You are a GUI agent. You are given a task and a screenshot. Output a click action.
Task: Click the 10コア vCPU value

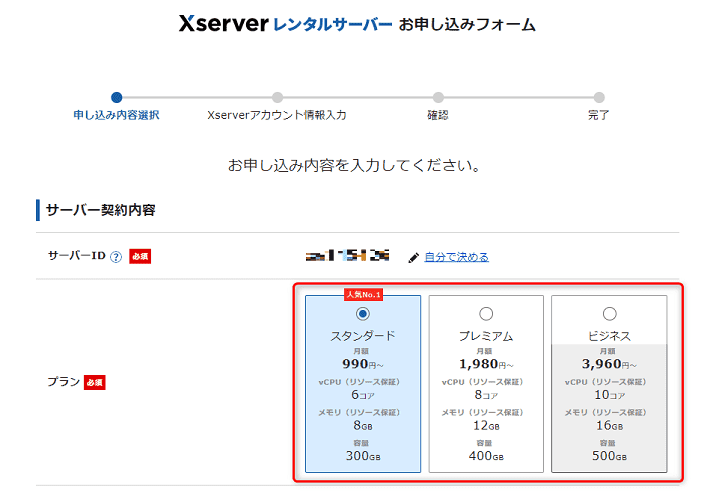[x=609, y=395]
